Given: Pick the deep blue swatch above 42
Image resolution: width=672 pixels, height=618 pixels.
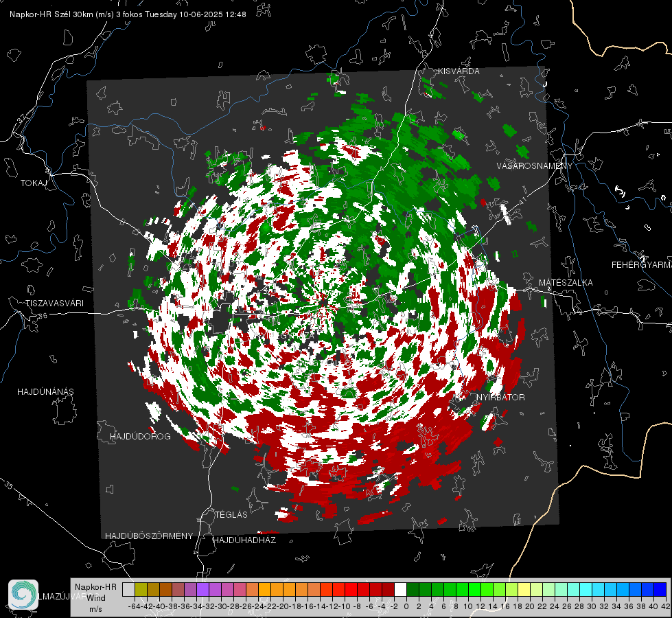Looking at the screenshot, I should coord(660,589).
